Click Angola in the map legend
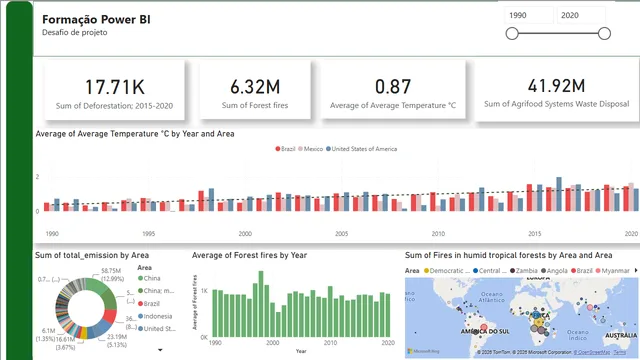Viewport: 640px width, 360px height. [x=554, y=271]
